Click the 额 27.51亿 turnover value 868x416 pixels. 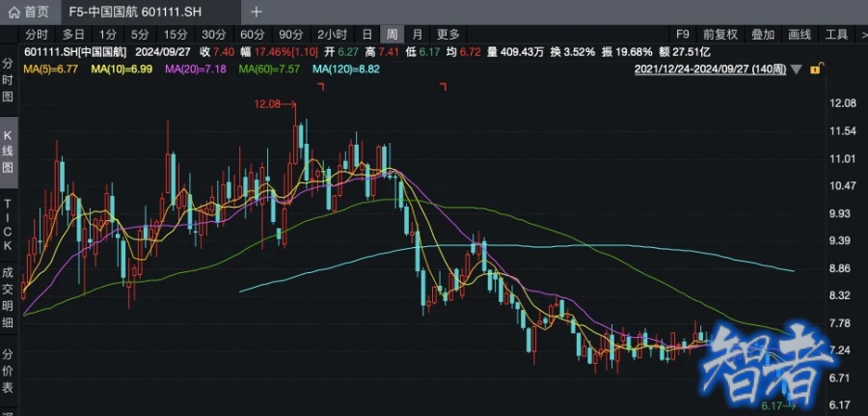click(685, 52)
